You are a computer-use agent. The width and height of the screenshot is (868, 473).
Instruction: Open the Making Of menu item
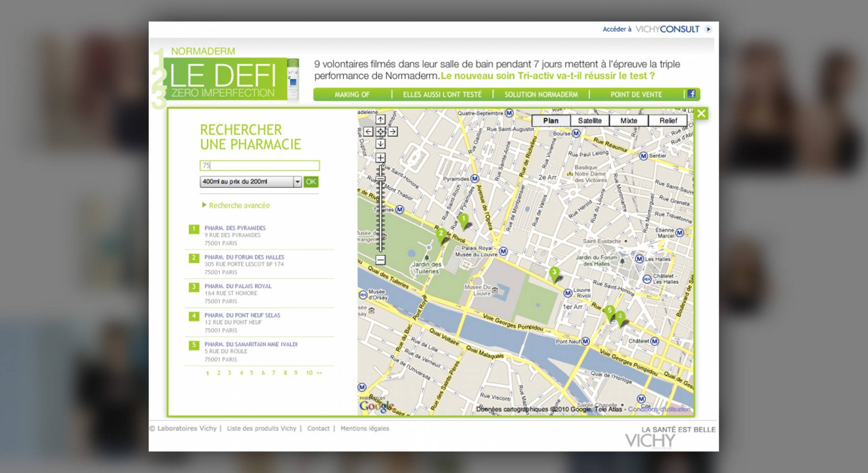coord(352,95)
